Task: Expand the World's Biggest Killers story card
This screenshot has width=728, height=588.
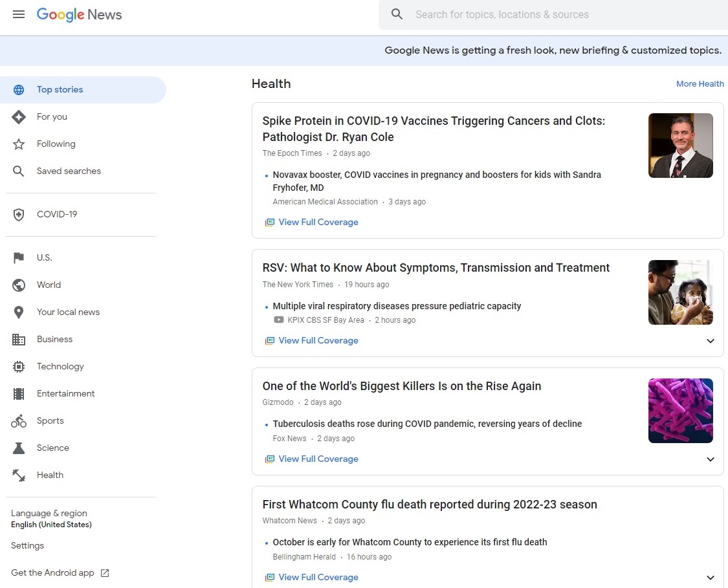Action: coord(711,459)
